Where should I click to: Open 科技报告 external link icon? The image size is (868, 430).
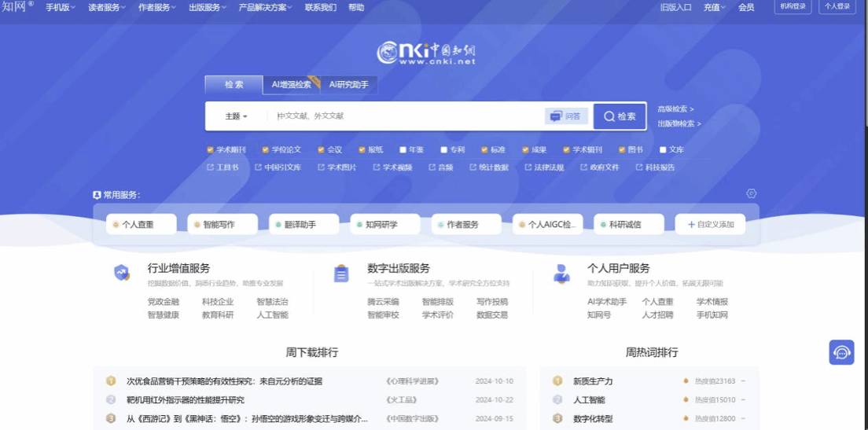639,167
